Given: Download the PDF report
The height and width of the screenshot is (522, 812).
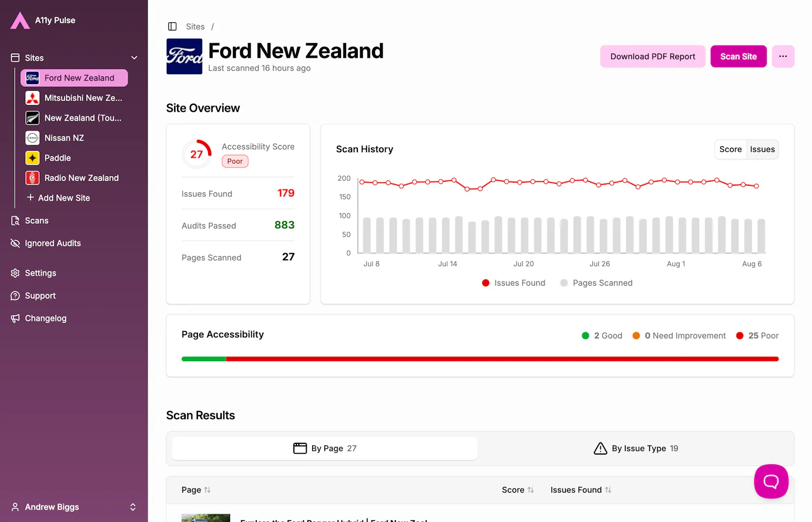Looking at the screenshot, I should click(x=653, y=56).
